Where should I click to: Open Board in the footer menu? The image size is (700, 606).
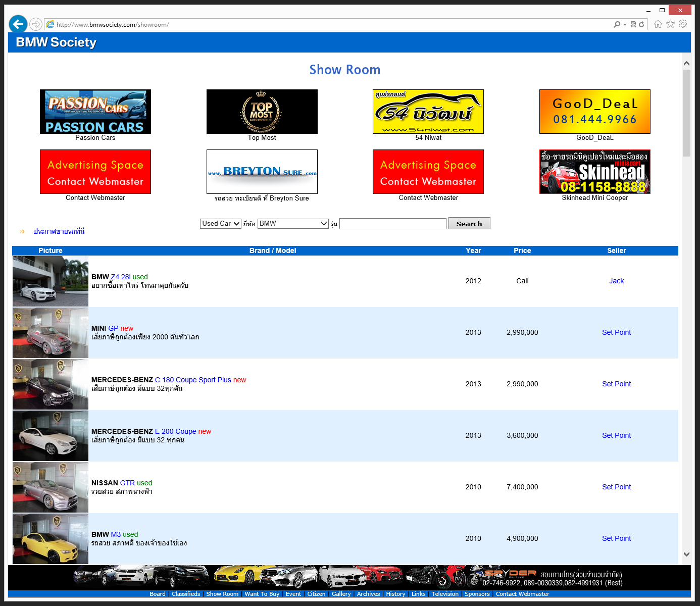158,594
